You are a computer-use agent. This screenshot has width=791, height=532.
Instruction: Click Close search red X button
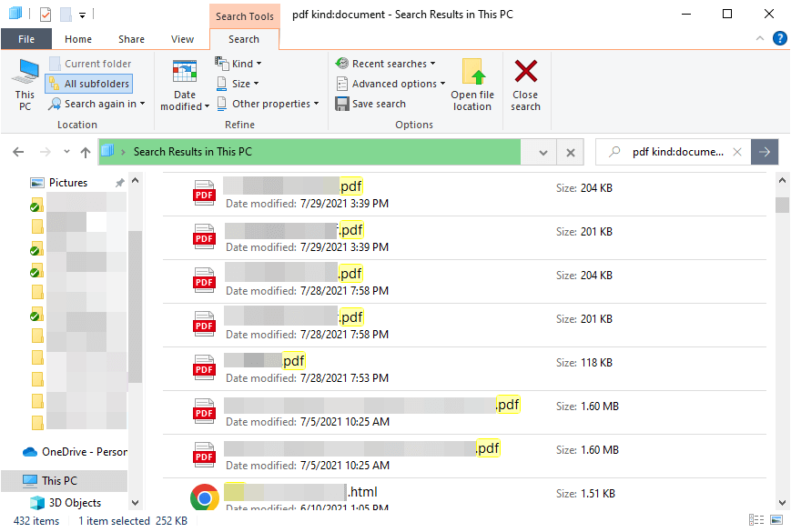[525, 85]
